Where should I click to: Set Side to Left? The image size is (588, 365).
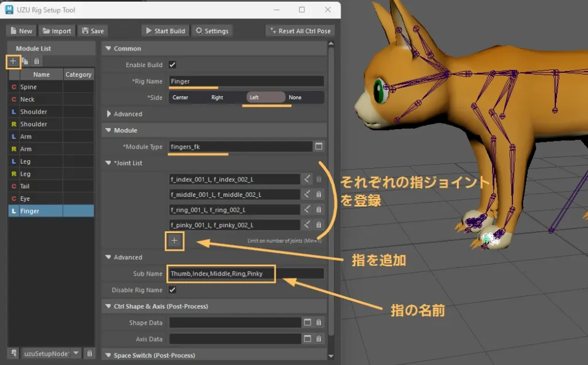(265, 98)
